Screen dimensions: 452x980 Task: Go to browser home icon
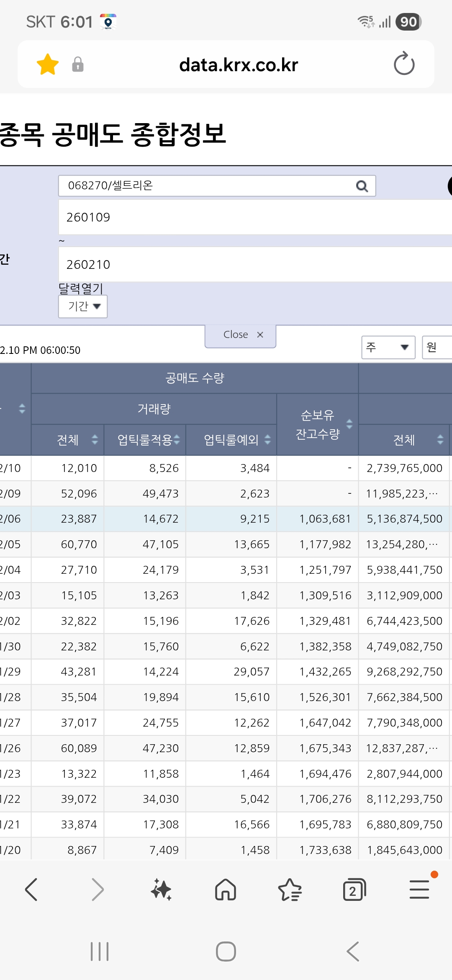pyautogui.click(x=226, y=890)
